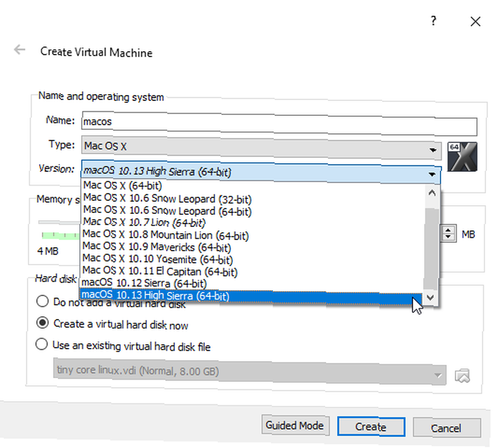
Task: Open the Type dropdown showing Mac OS X
Action: [x=261, y=148]
